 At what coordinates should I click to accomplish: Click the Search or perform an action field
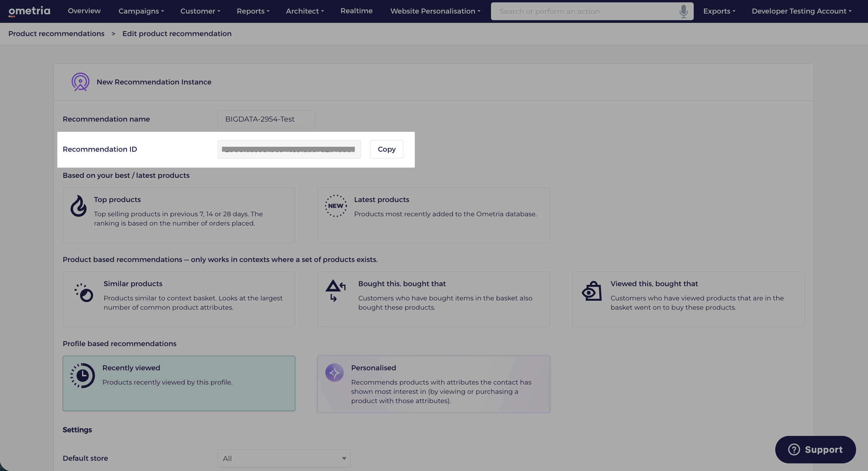click(x=592, y=12)
